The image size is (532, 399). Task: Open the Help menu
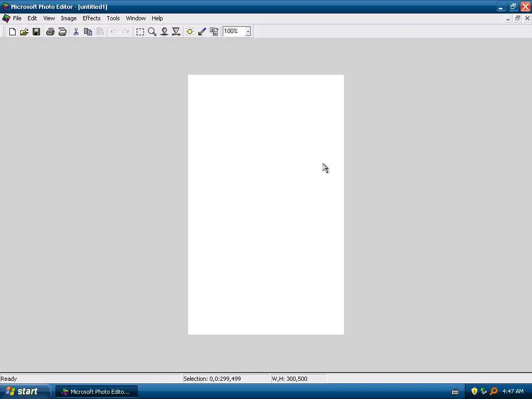157,18
